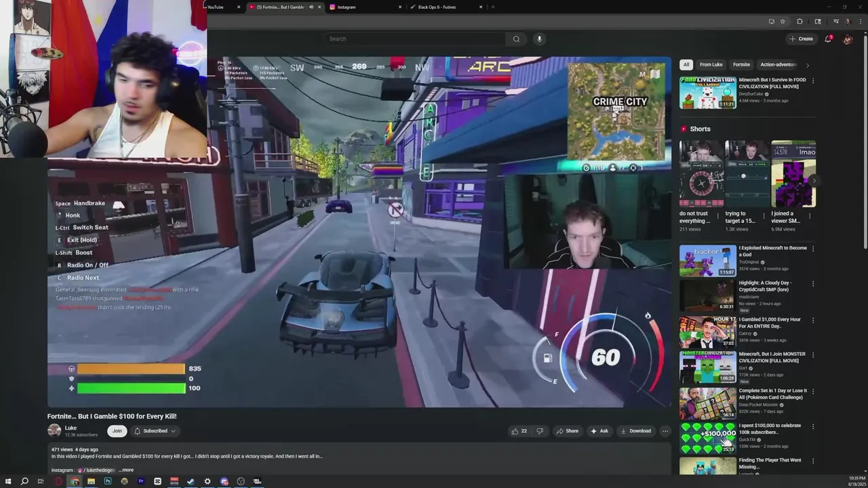The height and width of the screenshot is (488, 868).
Task: Open Photoshop from the taskbar
Action: [107, 481]
